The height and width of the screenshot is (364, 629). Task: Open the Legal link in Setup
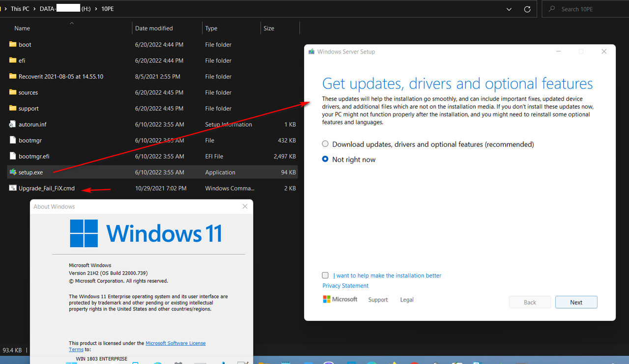pos(407,300)
